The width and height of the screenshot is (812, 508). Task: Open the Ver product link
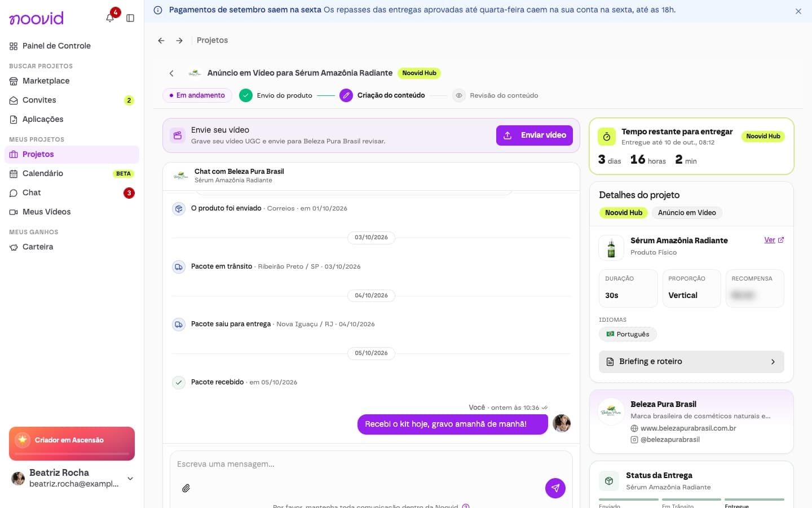coord(774,240)
